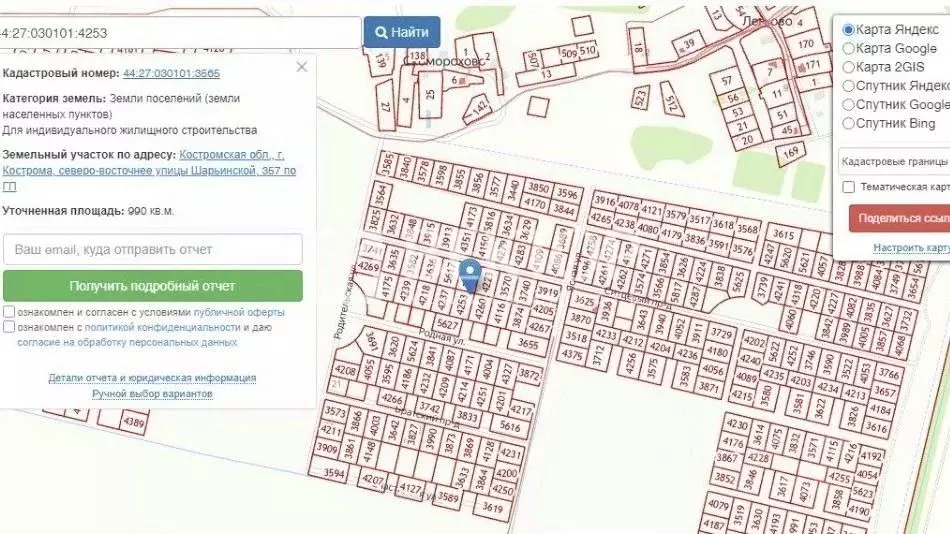Select Карта 2GIS radio option
950x534 pixels.
coord(849,67)
